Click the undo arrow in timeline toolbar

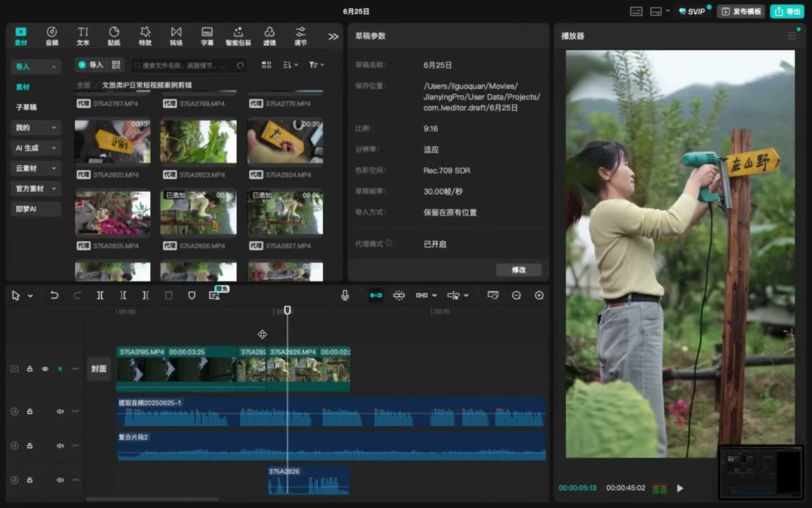54,295
